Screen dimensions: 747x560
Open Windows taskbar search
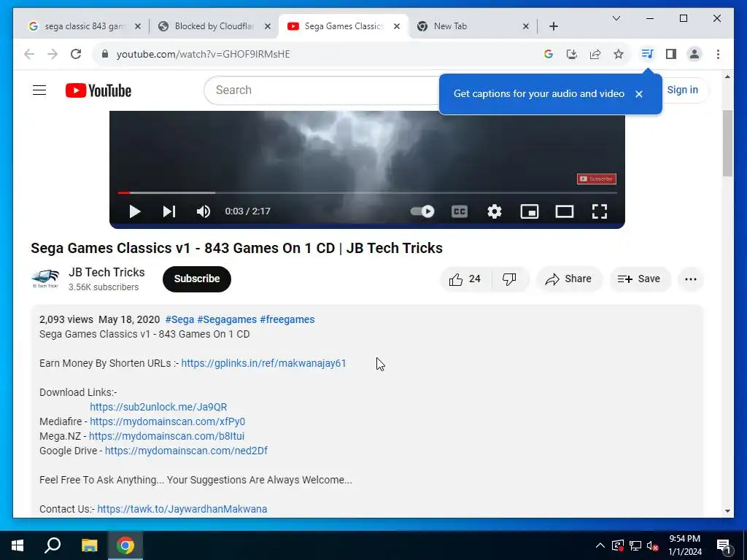[x=53, y=545]
